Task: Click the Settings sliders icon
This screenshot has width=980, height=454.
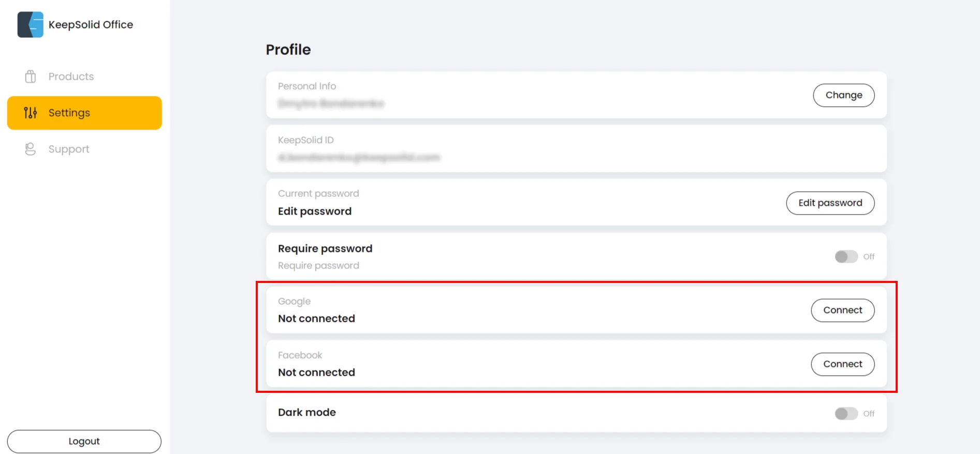Action: pyautogui.click(x=31, y=112)
